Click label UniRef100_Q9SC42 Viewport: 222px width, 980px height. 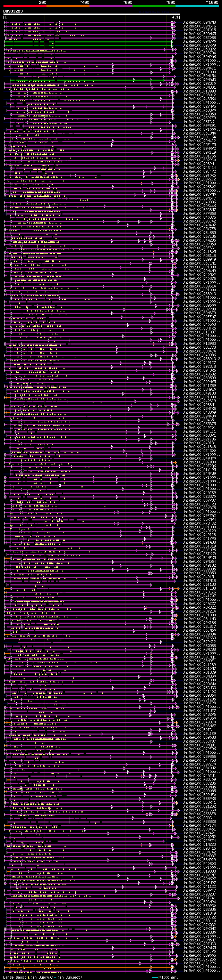199,221
